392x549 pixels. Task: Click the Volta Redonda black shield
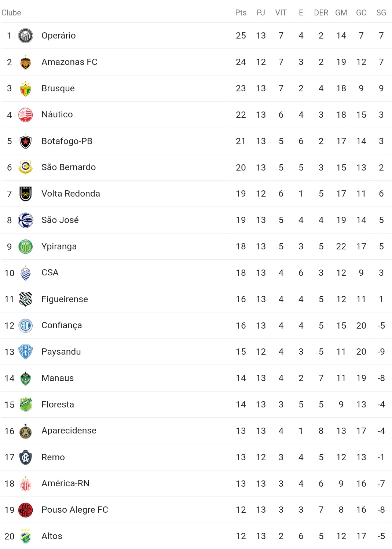pyautogui.click(x=26, y=194)
